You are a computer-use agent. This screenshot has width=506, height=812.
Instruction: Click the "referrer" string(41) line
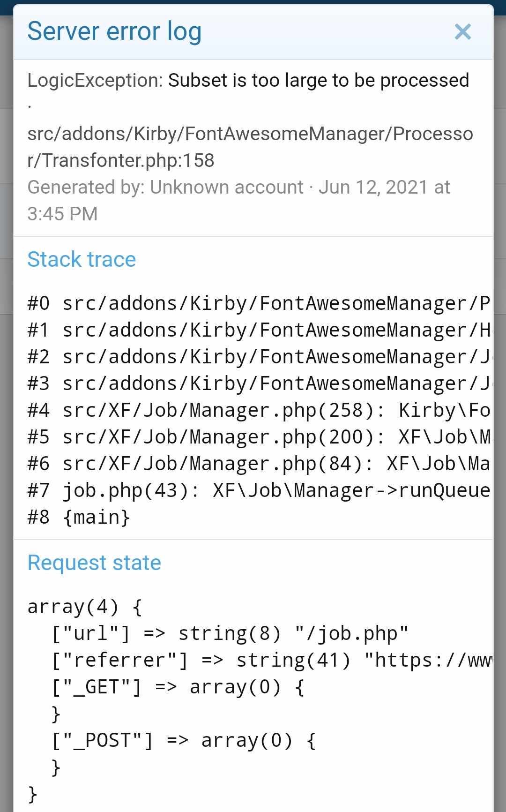pos(272,660)
